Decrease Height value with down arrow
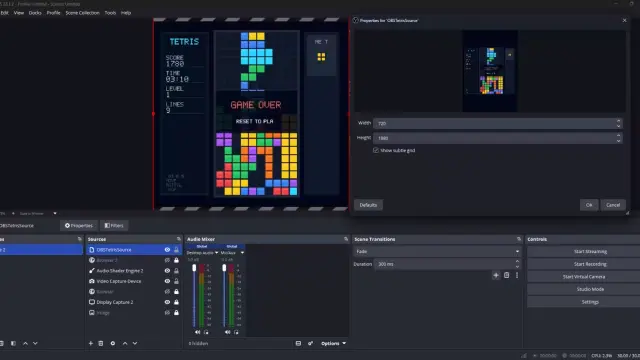Image resolution: width=640 pixels, height=360 pixels. coord(618,141)
